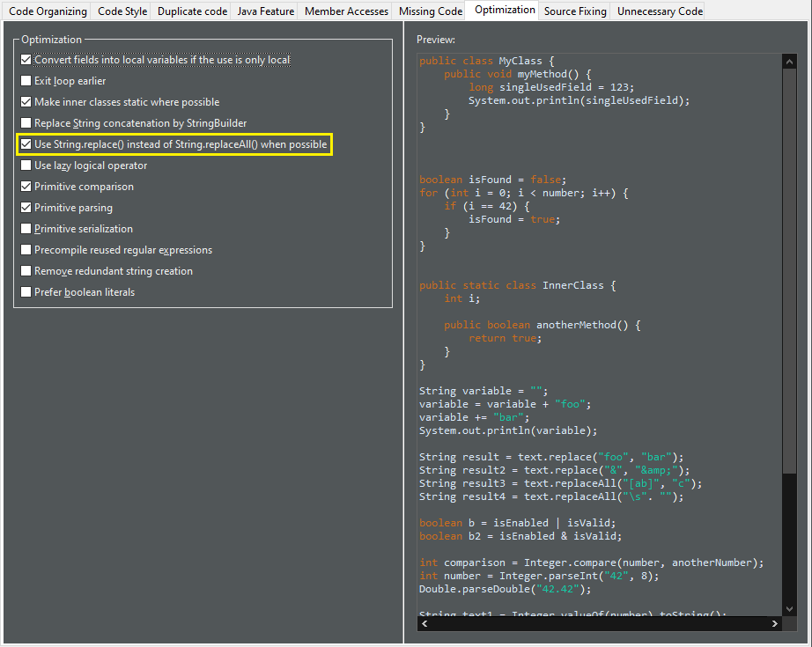Go to the Unnecessary Code tab
The width and height of the screenshot is (812, 647).
coord(660,11)
